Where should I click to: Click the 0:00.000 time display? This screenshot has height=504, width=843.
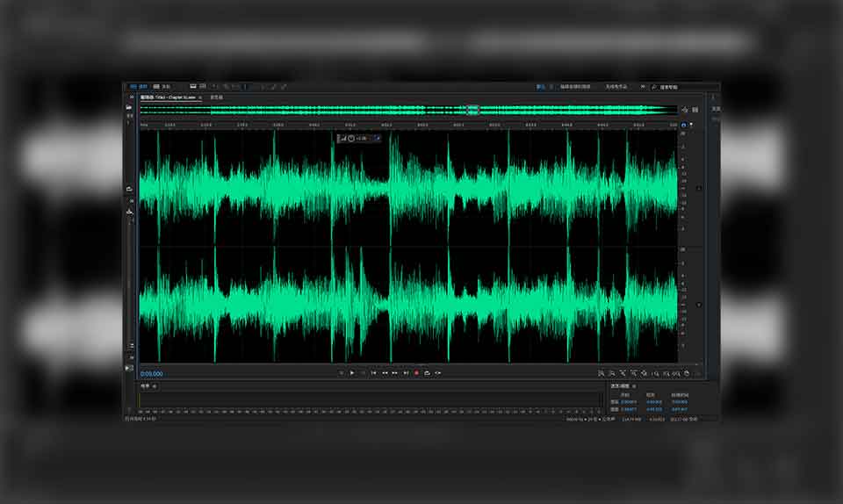tap(152, 373)
